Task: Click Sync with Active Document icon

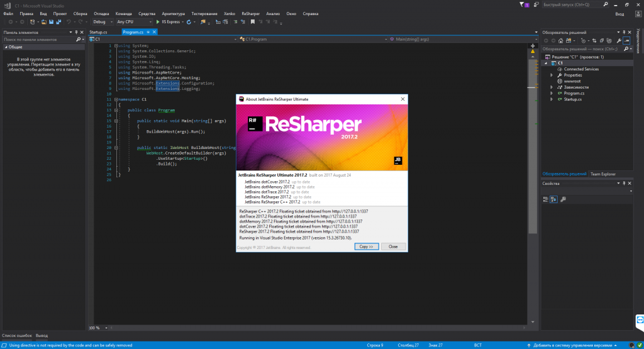Action: pos(594,41)
